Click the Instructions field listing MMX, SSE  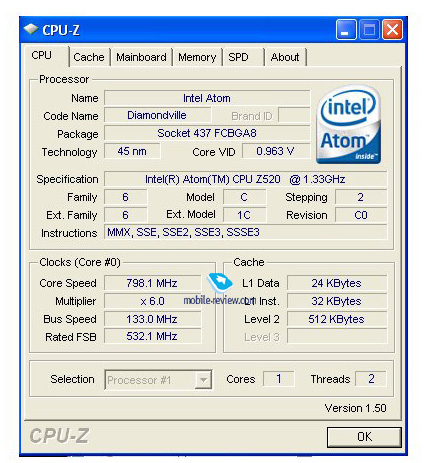245,232
